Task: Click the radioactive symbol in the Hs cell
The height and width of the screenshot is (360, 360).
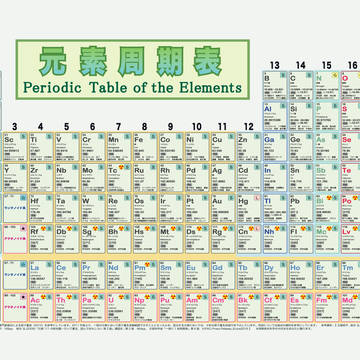Action: click(x=147, y=229)
